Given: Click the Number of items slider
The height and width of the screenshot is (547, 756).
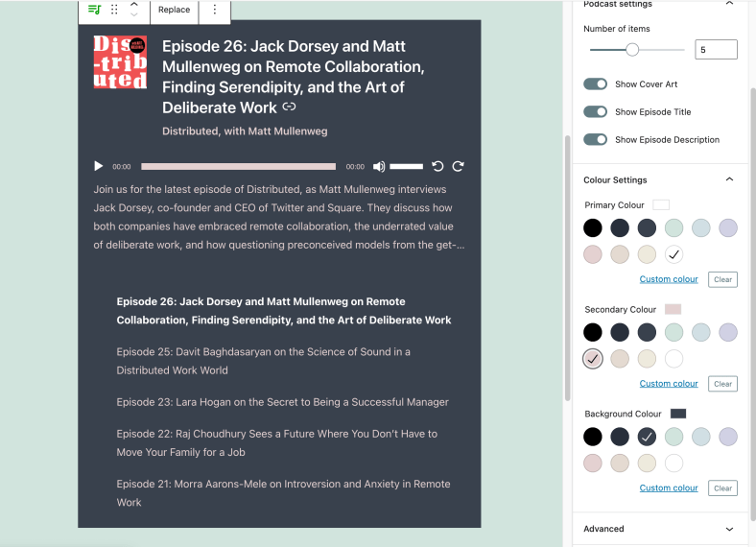Looking at the screenshot, I should (636, 49).
